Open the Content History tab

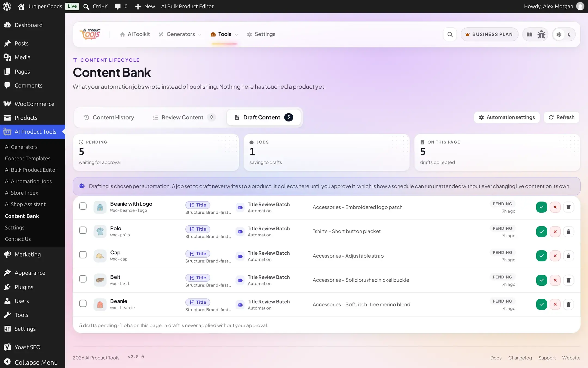(109, 117)
